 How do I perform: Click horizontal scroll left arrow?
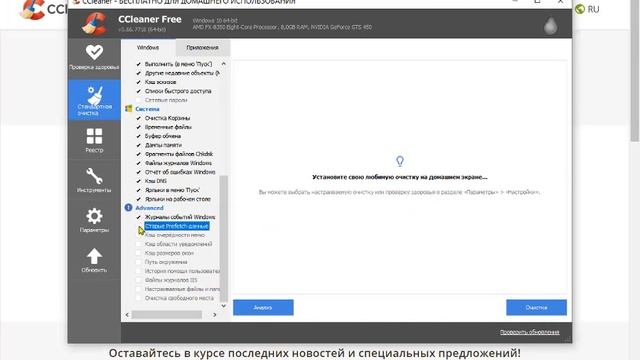[127, 315]
